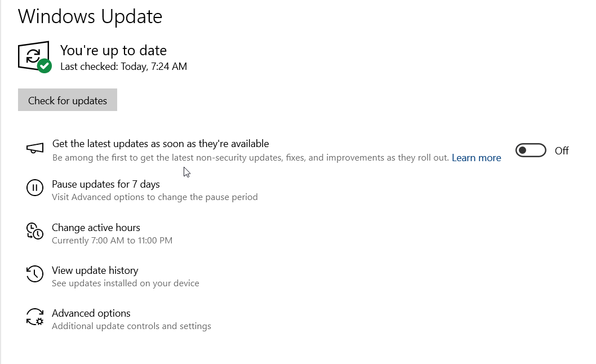Viewport: 596px width, 364px height.
Task: Open the Learn more link
Action: point(476,158)
